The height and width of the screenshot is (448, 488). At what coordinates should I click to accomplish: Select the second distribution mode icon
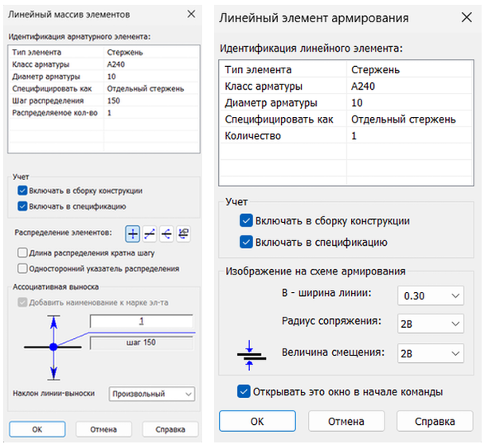pyautogui.click(x=150, y=233)
